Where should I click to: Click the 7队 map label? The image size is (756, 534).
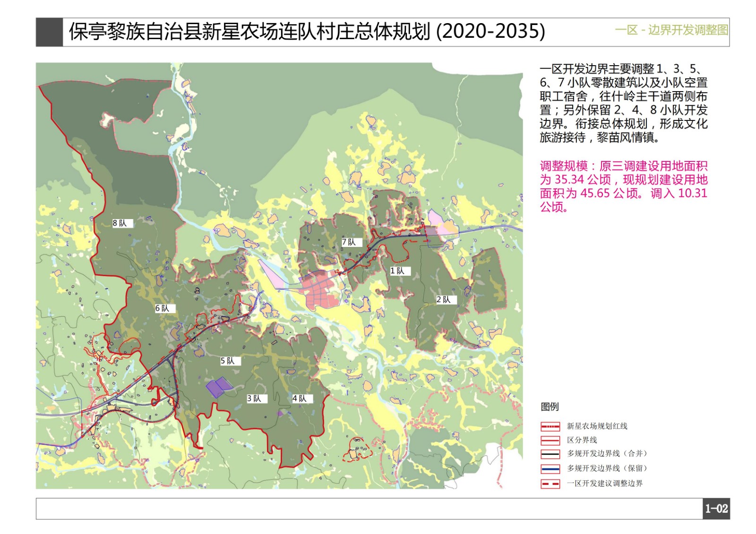tap(352, 242)
